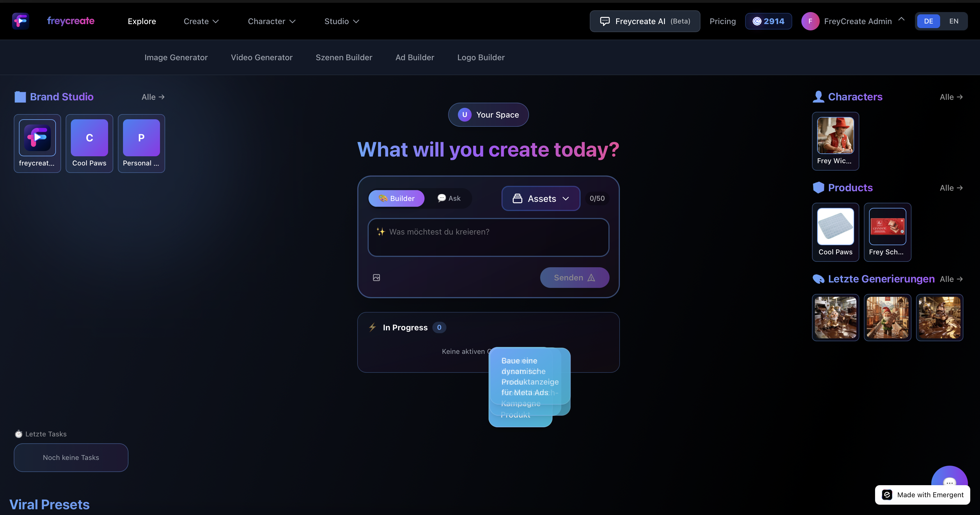Click the image upload icon in prompt box
This screenshot has width=980, height=515.
coord(376,278)
